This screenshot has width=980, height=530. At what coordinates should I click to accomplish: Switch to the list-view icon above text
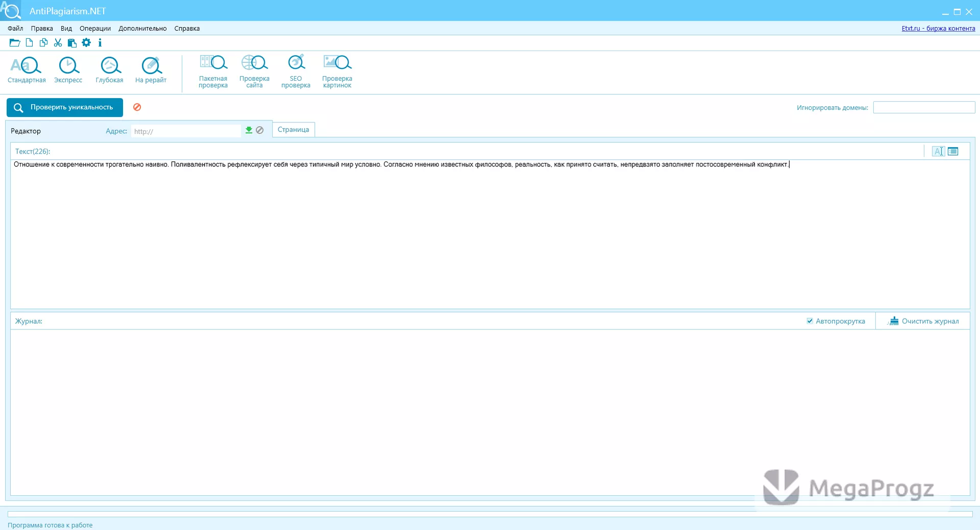pyautogui.click(x=953, y=151)
